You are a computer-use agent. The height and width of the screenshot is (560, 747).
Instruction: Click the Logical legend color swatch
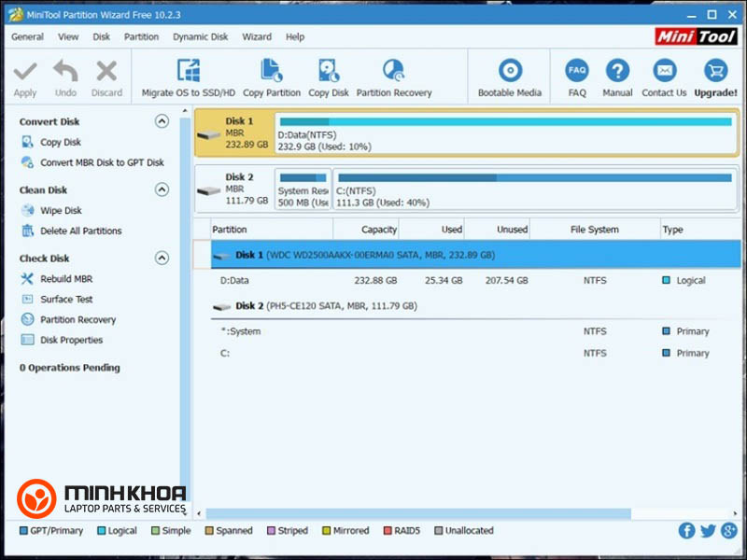click(101, 531)
